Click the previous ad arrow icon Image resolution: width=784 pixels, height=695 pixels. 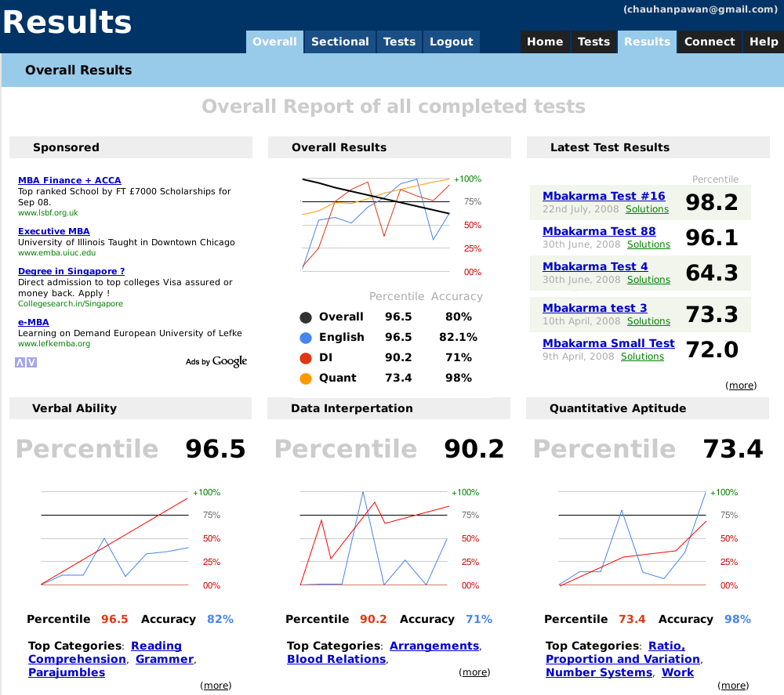[x=20, y=362]
